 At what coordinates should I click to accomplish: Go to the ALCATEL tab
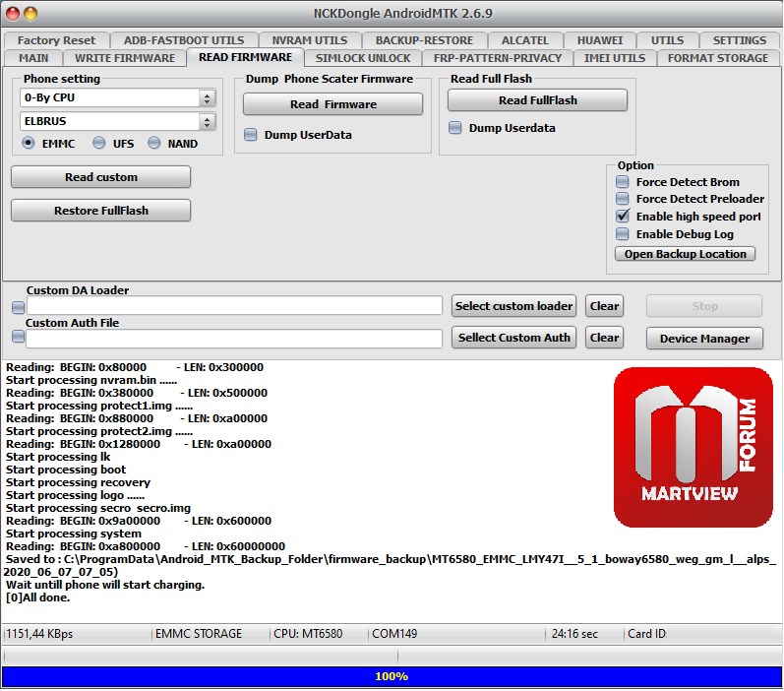(525, 40)
